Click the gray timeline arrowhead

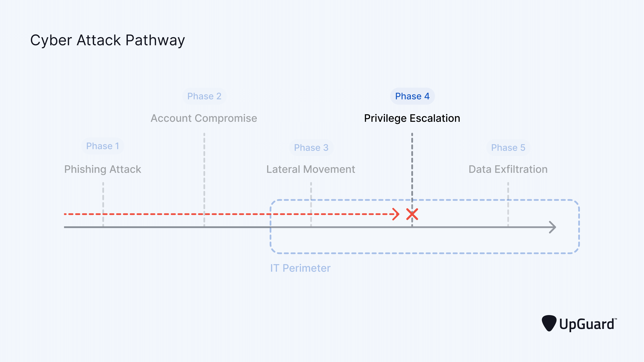[x=553, y=227]
